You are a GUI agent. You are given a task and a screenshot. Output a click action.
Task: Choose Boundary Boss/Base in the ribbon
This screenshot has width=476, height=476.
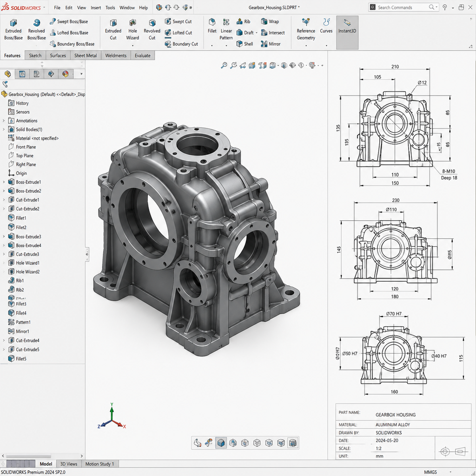72,44
